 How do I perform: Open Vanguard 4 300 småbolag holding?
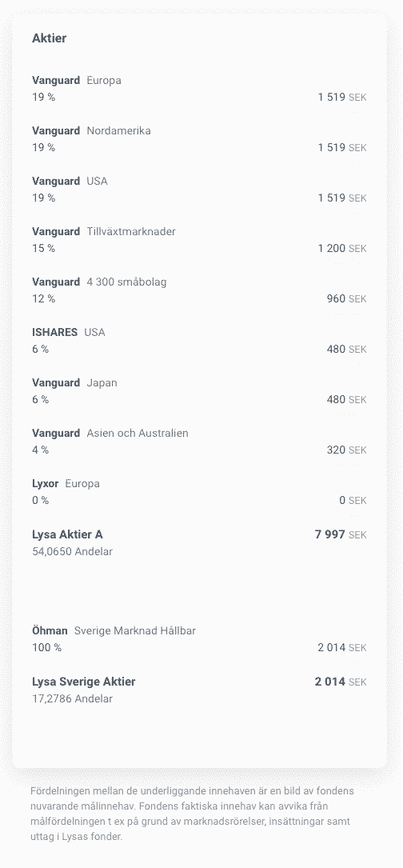(199, 290)
